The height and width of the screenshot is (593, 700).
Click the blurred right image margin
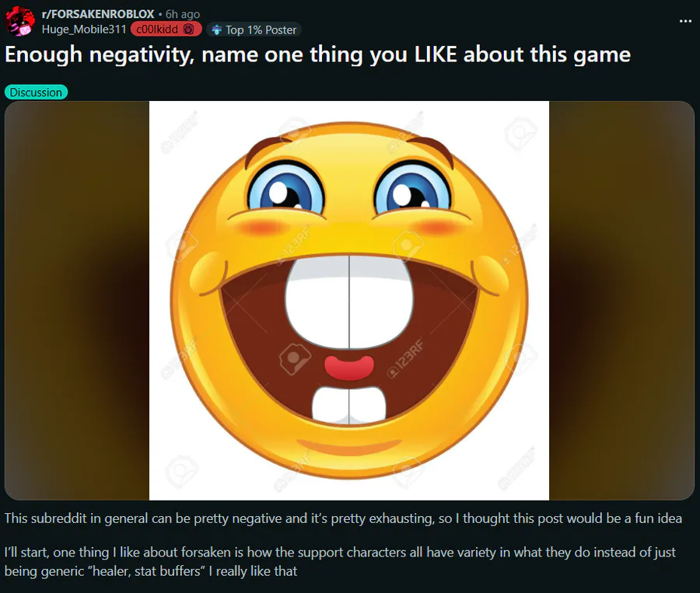622,300
